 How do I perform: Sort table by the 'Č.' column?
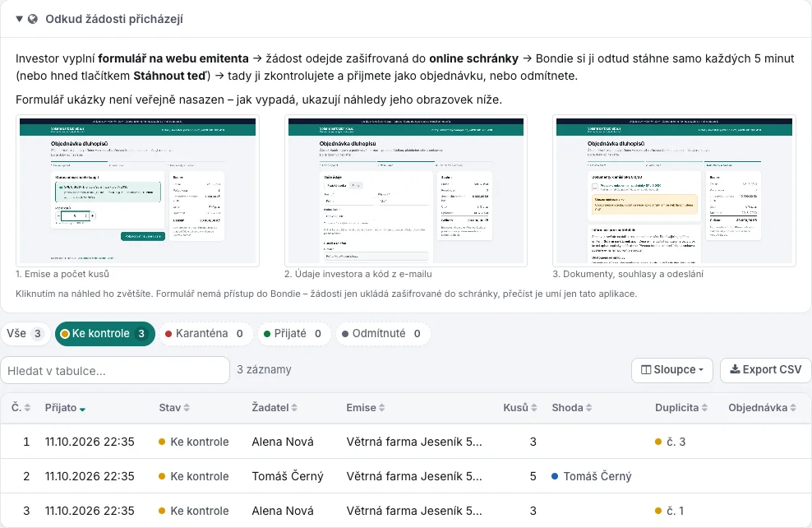pos(21,408)
